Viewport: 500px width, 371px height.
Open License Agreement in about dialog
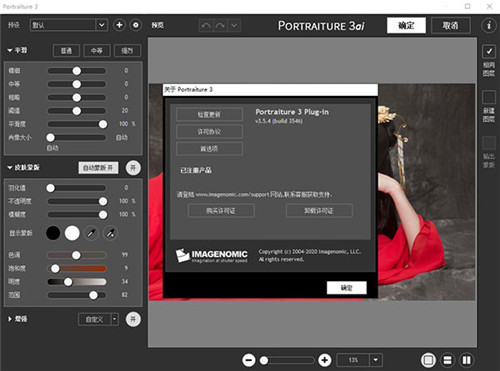209,132
